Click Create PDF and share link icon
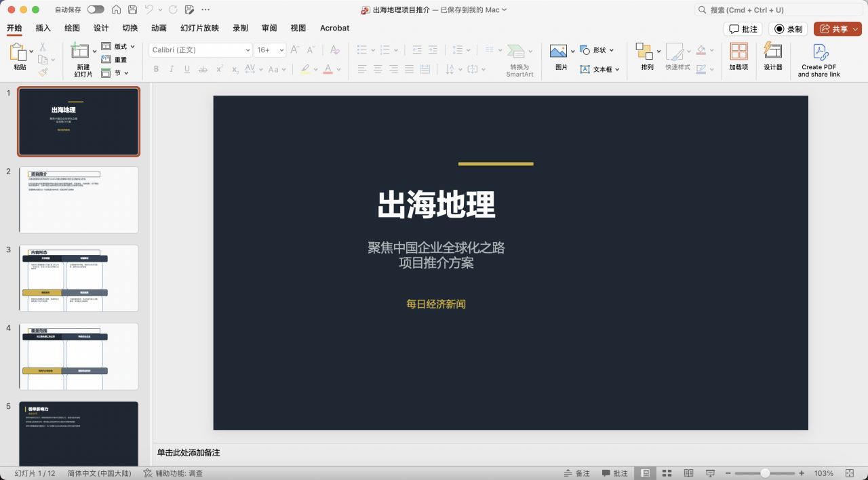Image resolution: width=868 pixels, height=480 pixels. pyautogui.click(x=819, y=52)
